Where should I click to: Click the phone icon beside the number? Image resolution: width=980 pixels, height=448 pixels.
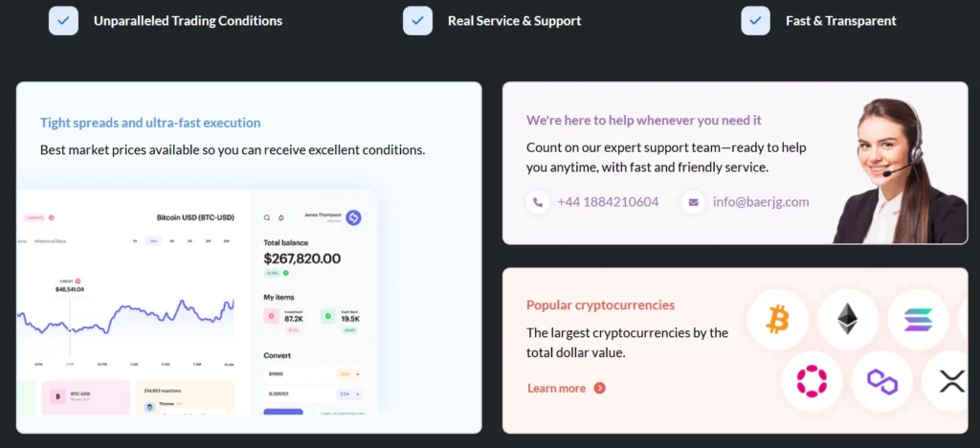538,202
